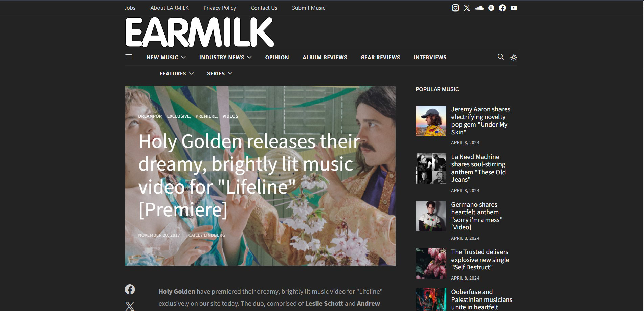
Task: Open the hamburger menu icon
Action: (129, 57)
